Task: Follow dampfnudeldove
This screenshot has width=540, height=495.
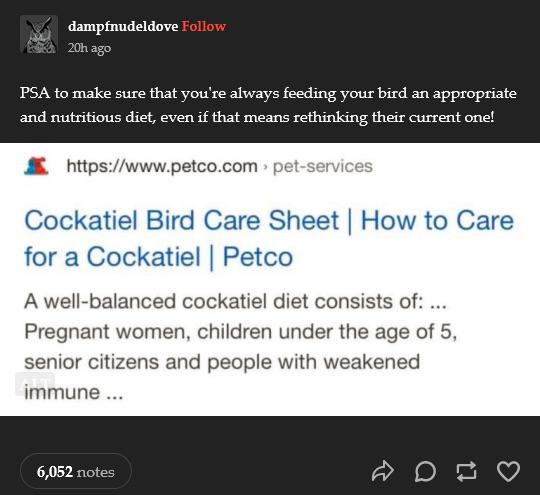Action: click(204, 26)
